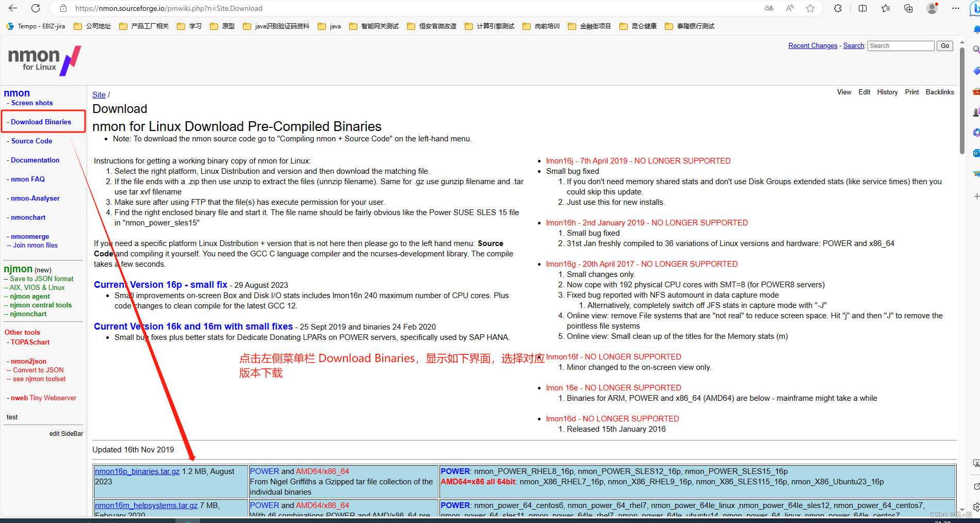Open the 金融街项目 bookmarks folder
The image size is (980, 523).
coord(590,26)
